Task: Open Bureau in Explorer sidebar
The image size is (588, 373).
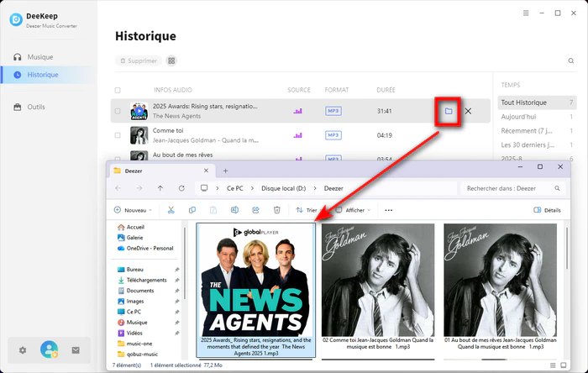Action: [130, 270]
